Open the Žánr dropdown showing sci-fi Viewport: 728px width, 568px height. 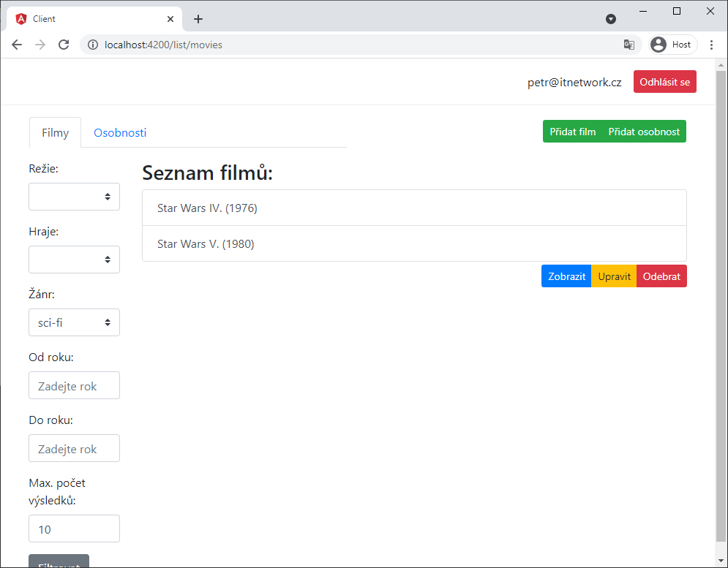(74, 322)
